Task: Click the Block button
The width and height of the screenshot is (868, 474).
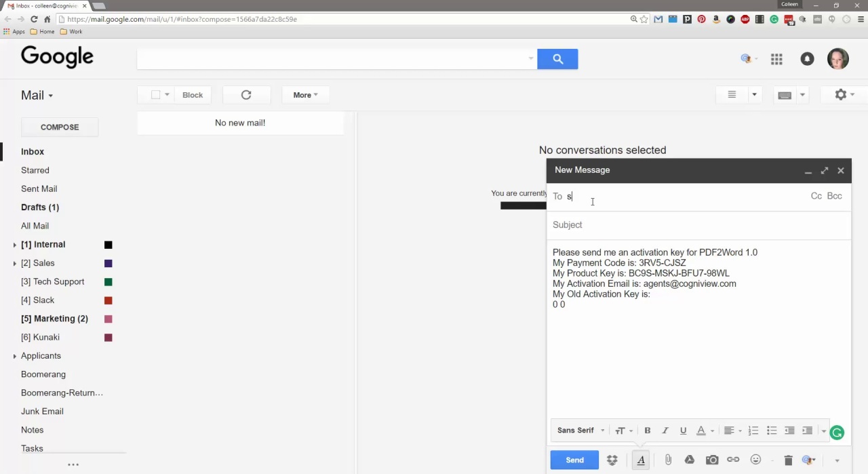Action: click(193, 95)
